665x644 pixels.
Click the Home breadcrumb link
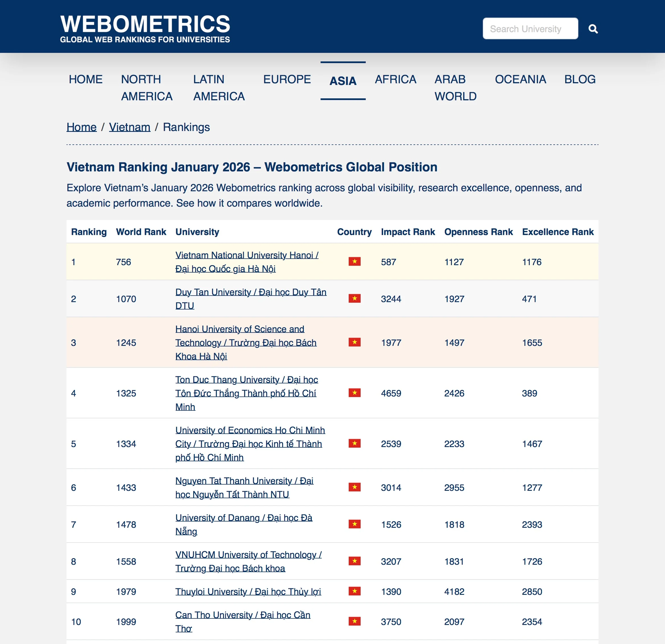tap(82, 127)
